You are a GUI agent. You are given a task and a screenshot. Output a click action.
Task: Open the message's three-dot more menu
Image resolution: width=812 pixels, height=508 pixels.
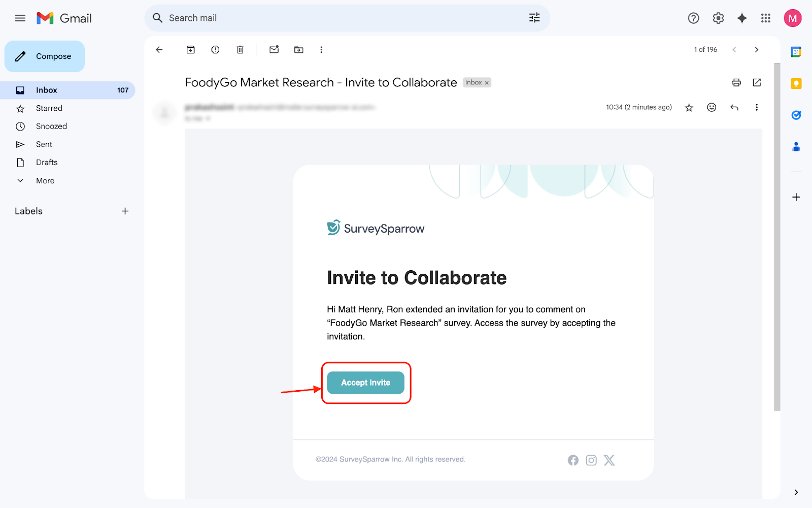pos(756,107)
